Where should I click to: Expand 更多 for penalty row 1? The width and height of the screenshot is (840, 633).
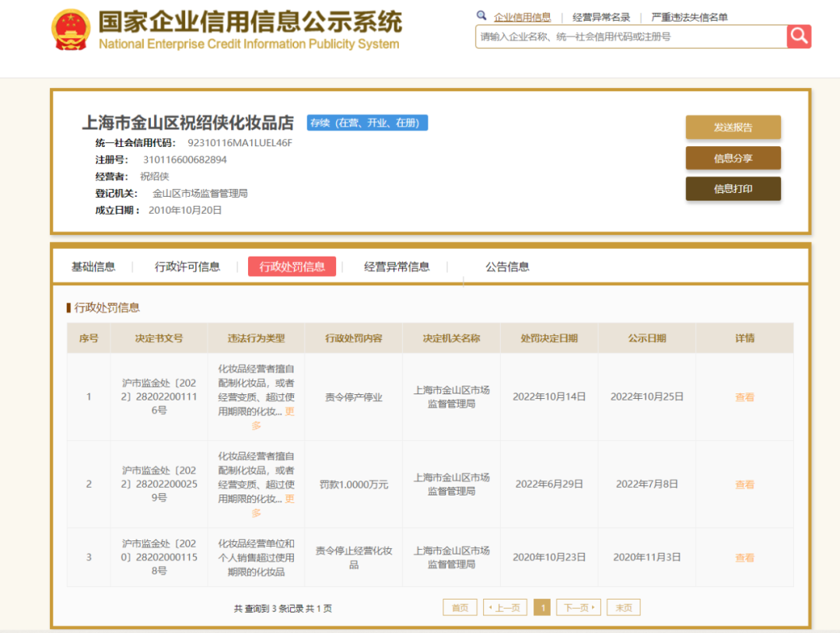point(289,411)
